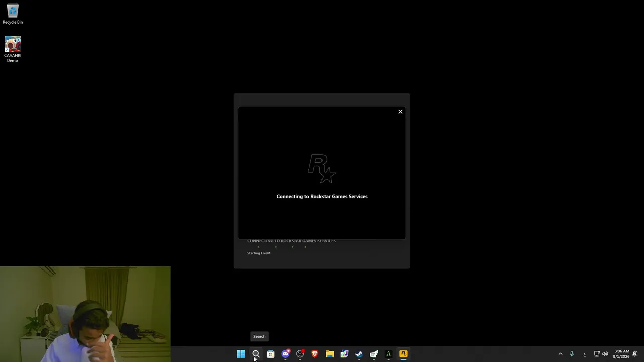The width and height of the screenshot is (644, 362).
Task: Open the notifications bell
Action: (635, 354)
